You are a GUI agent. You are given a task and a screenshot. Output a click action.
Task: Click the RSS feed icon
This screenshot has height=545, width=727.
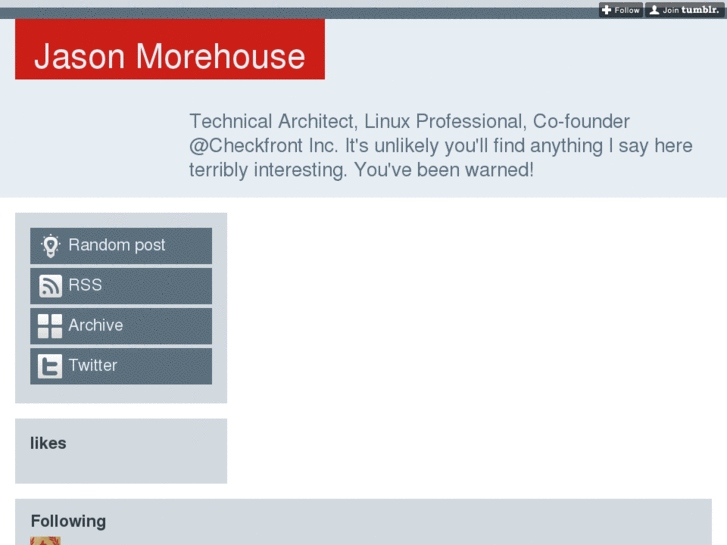click(50, 285)
